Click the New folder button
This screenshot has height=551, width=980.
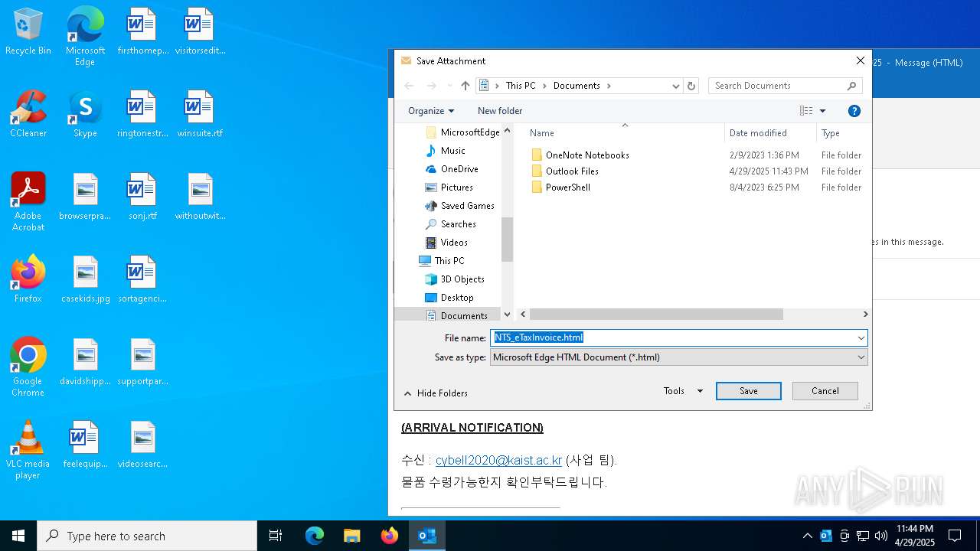[500, 111]
